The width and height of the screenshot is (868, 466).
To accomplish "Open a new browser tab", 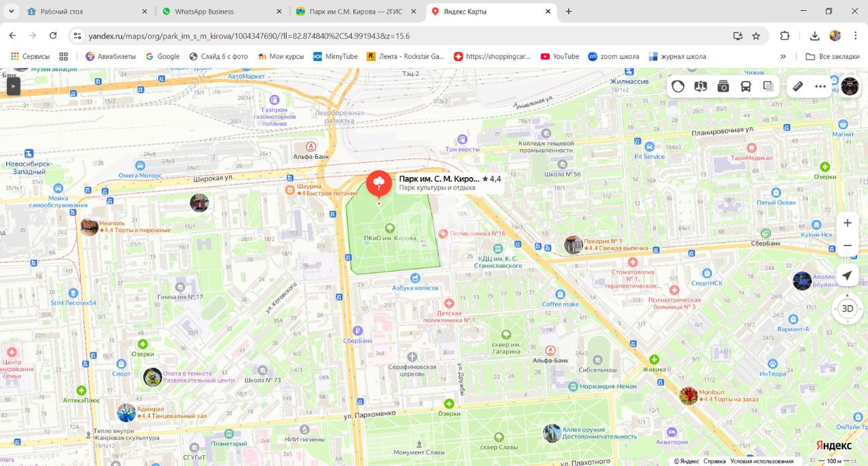I will (568, 12).
